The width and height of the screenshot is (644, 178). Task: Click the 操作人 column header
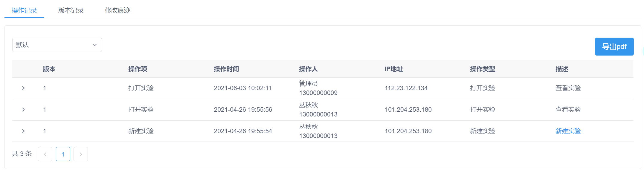pyautogui.click(x=309, y=69)
